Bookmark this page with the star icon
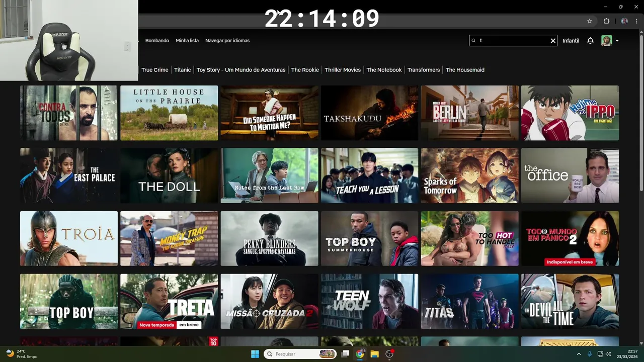This screenshot has height=362, width=644. 590,21
